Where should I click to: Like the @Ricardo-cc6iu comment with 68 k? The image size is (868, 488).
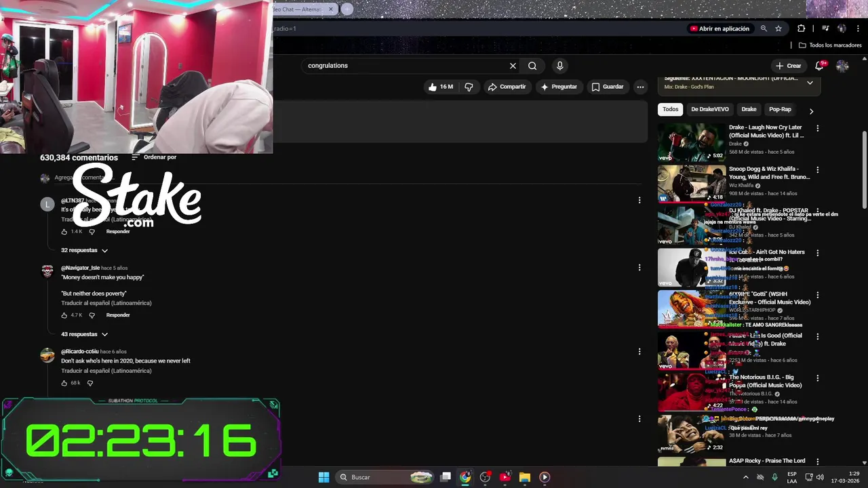64,383
